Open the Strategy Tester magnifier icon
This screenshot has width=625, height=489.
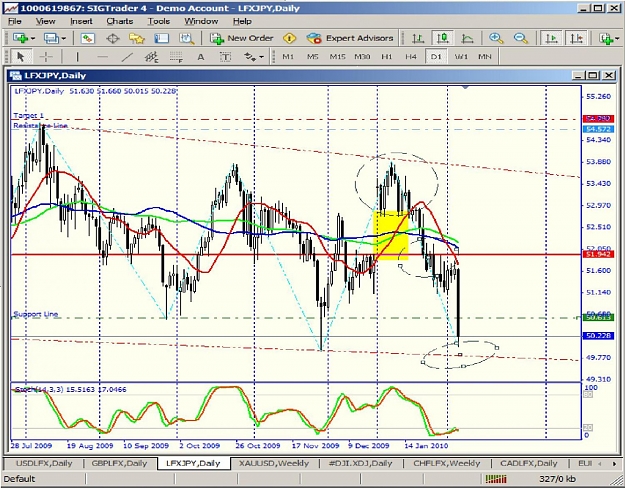(x=186, y=38)
